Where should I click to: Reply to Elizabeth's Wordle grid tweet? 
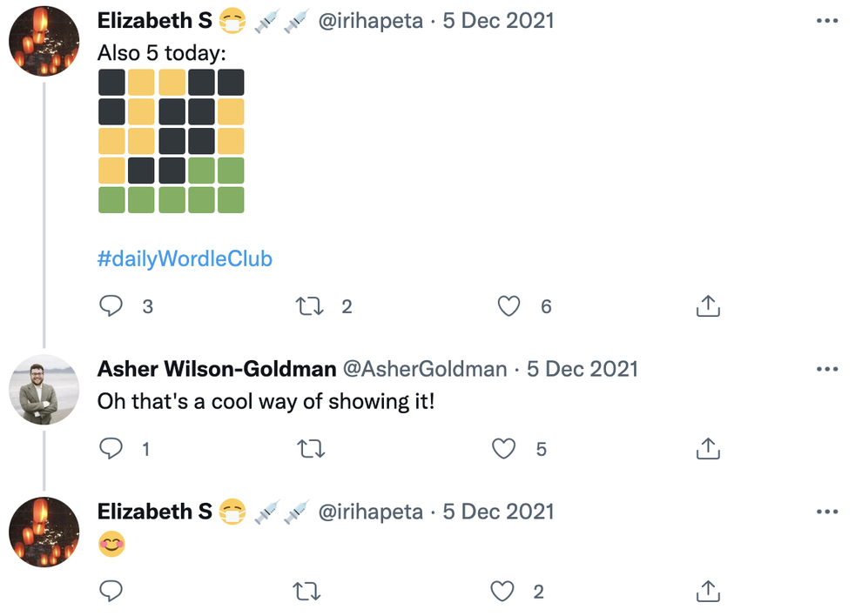coord(111,306)
